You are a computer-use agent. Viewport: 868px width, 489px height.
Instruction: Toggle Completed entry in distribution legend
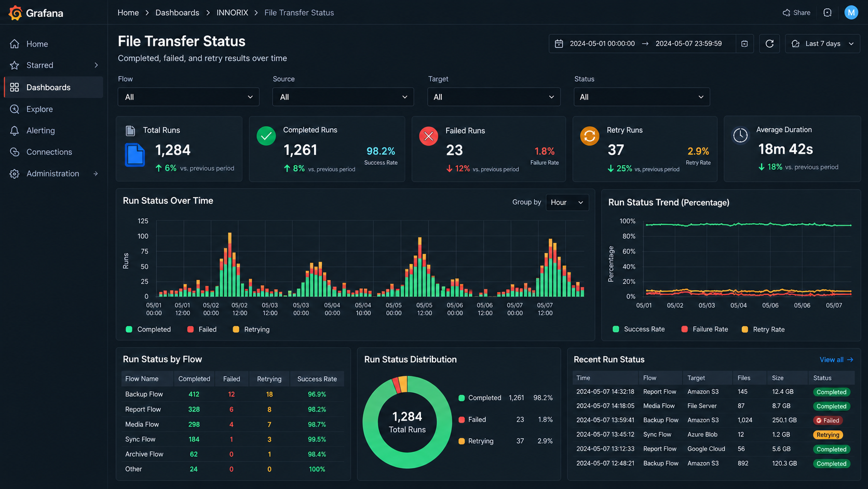tap(480, 398)
